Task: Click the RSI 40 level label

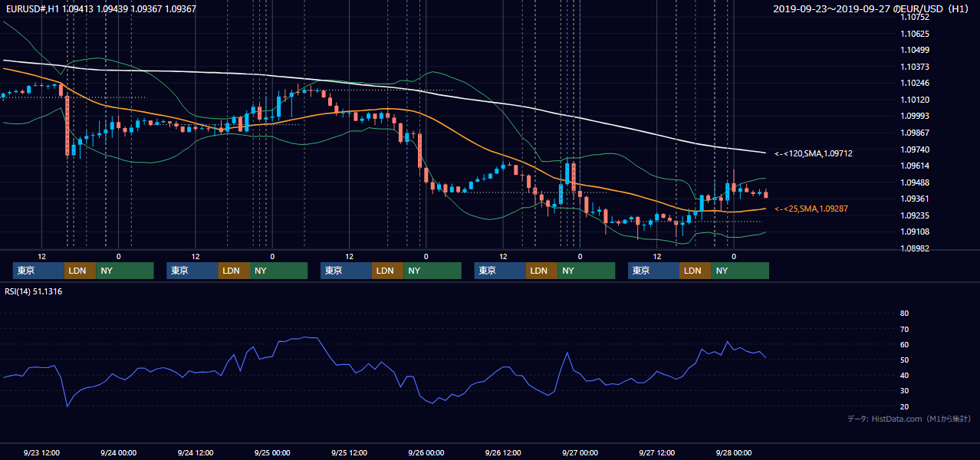Action: [x=904, y=375]
